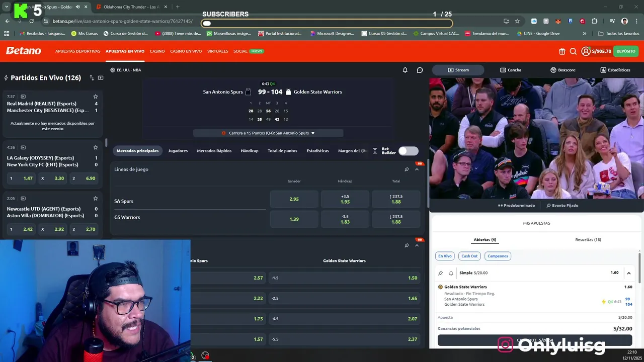Pin the Simple S/20.00 bet slip
Viewport: 644px width, 362px height.
(441, 273)
